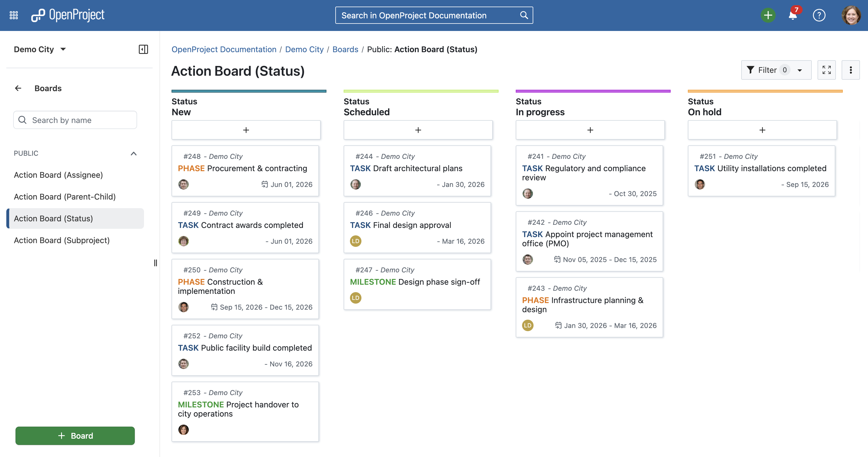Open the notifications bell
868x457 pixels.
[793, 15]
